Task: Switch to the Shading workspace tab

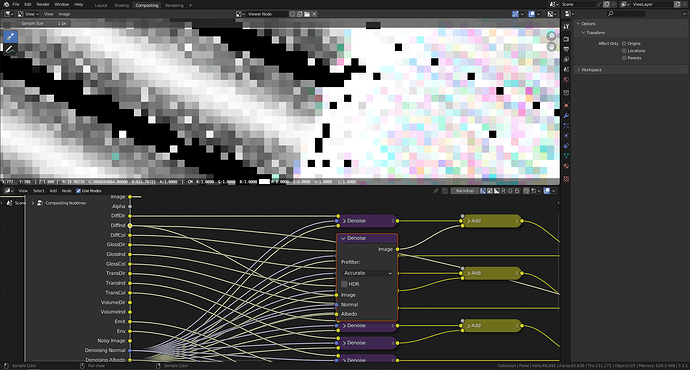Action: [x=121, y=5]
